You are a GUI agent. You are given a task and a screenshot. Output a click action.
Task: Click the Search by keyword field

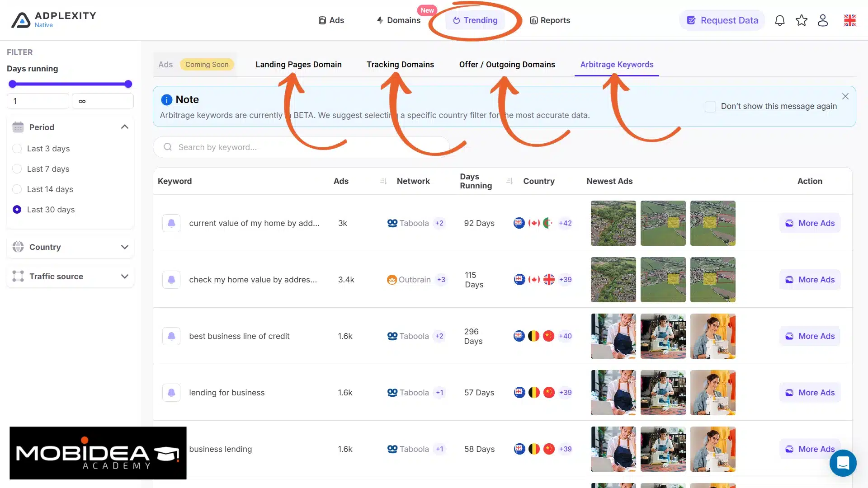point(301,147)
